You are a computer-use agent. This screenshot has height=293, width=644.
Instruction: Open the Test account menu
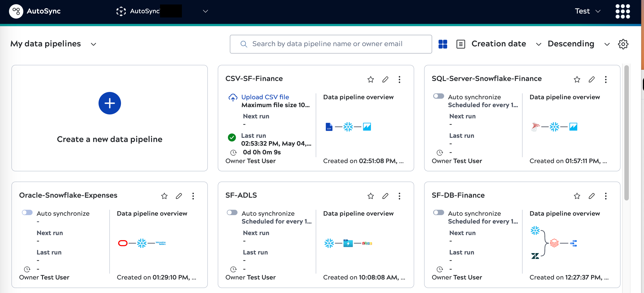click(x=587, y=11)
